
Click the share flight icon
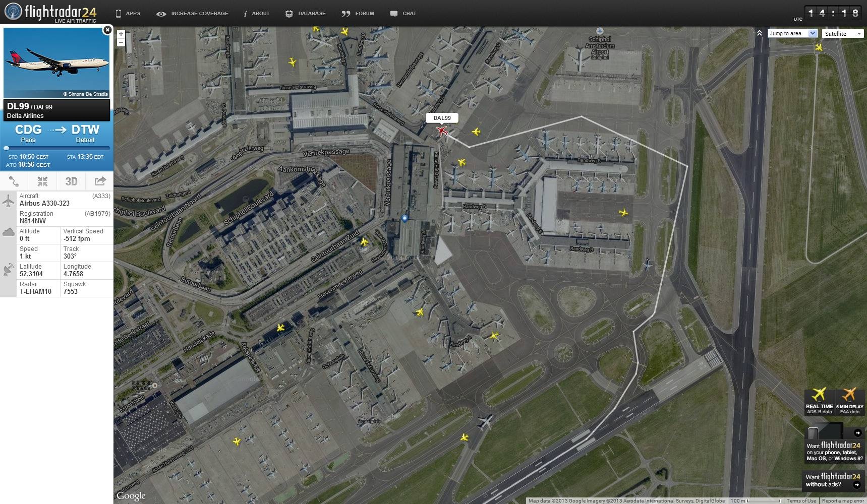tap(100, 181)
